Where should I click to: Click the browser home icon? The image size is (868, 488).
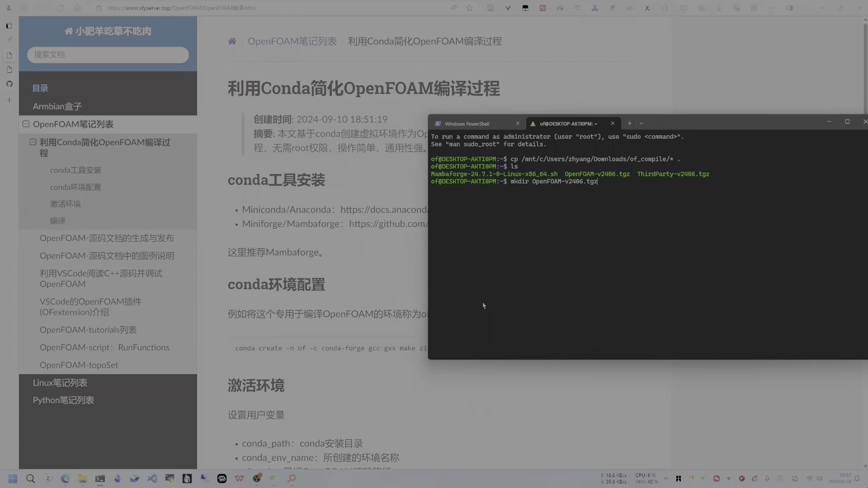[77, 8]
